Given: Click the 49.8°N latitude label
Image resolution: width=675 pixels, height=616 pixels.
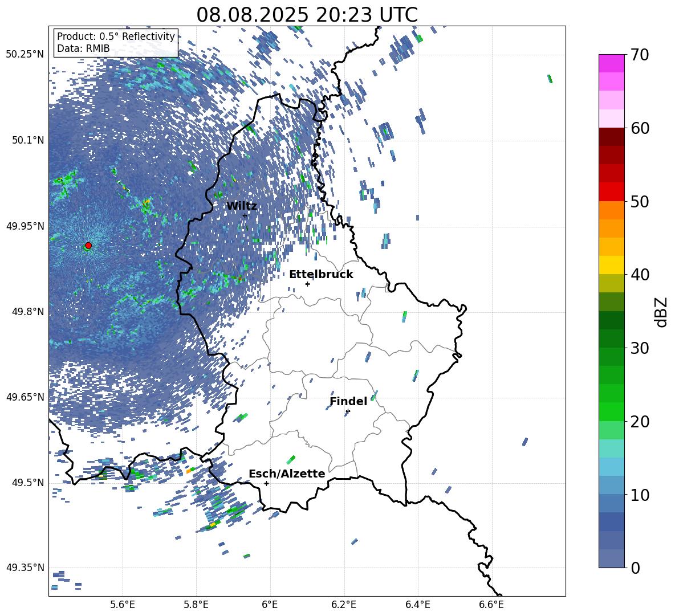Looking at the screenshot, I should tap(28, 312).
